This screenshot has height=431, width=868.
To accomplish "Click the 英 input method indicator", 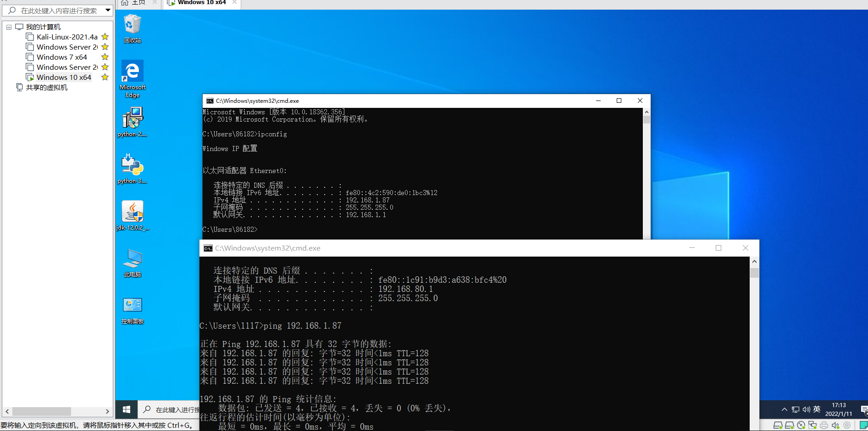I will [817, 409].
